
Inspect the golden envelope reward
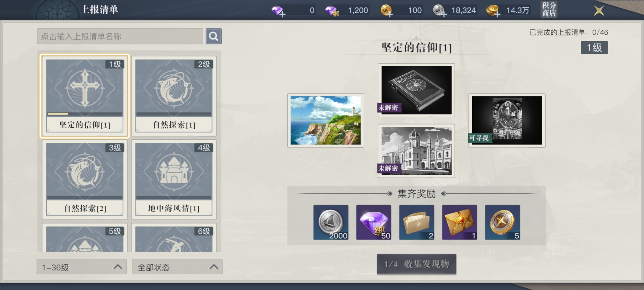tap(460, 222)
